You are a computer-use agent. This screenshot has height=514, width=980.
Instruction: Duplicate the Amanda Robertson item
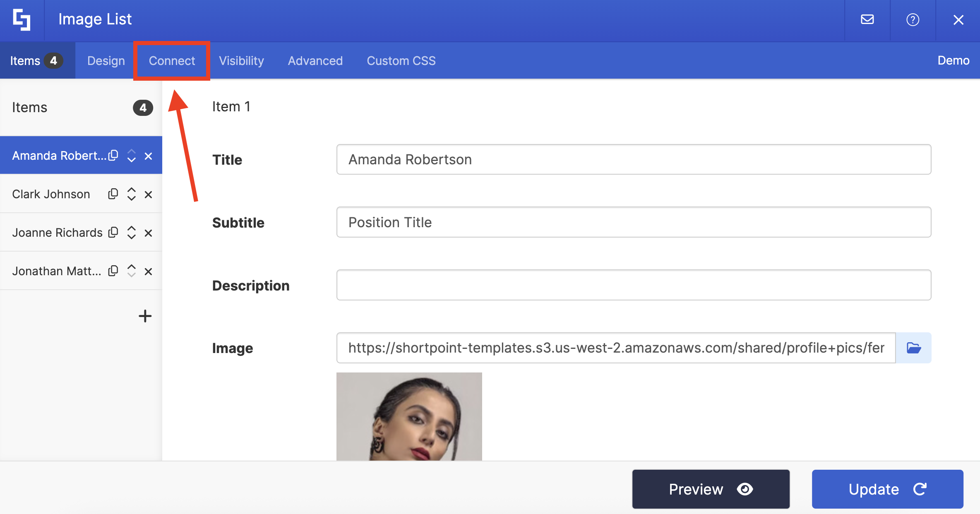pos(113,156)
